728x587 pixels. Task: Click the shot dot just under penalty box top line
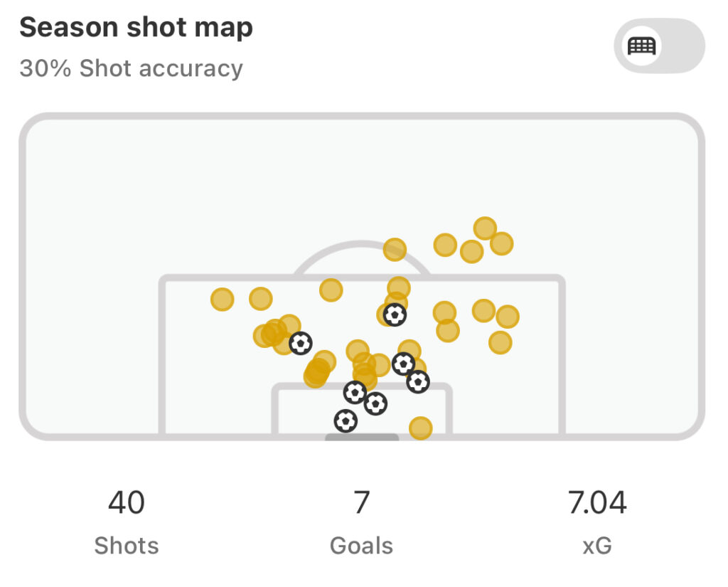[331, 290]
